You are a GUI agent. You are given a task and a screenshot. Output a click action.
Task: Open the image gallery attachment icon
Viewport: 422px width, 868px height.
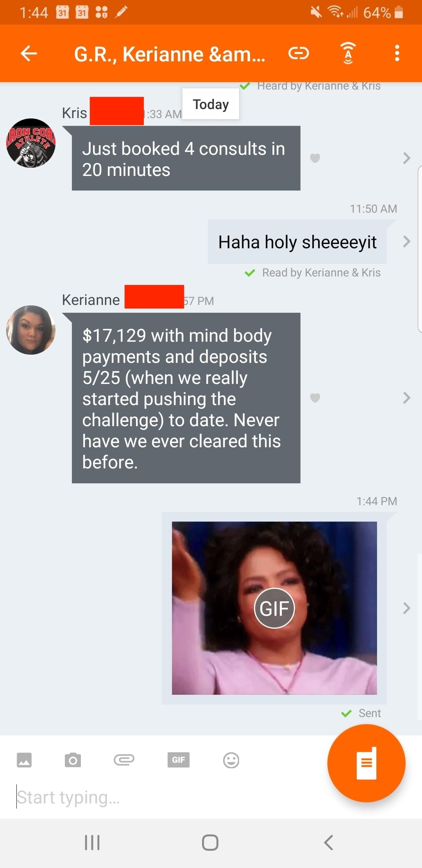(24, 760)
